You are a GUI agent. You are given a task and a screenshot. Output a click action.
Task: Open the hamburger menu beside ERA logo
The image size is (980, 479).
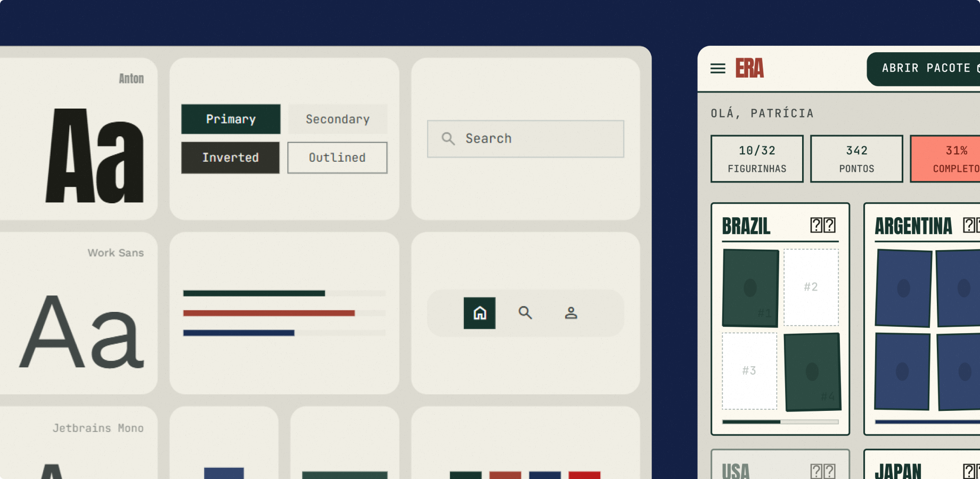tap(717, 69)
